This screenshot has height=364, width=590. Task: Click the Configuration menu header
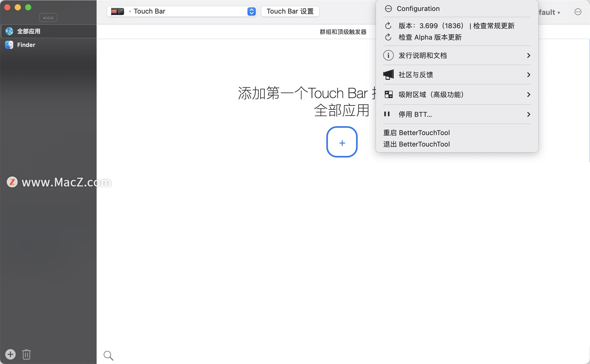click(418, 9)
